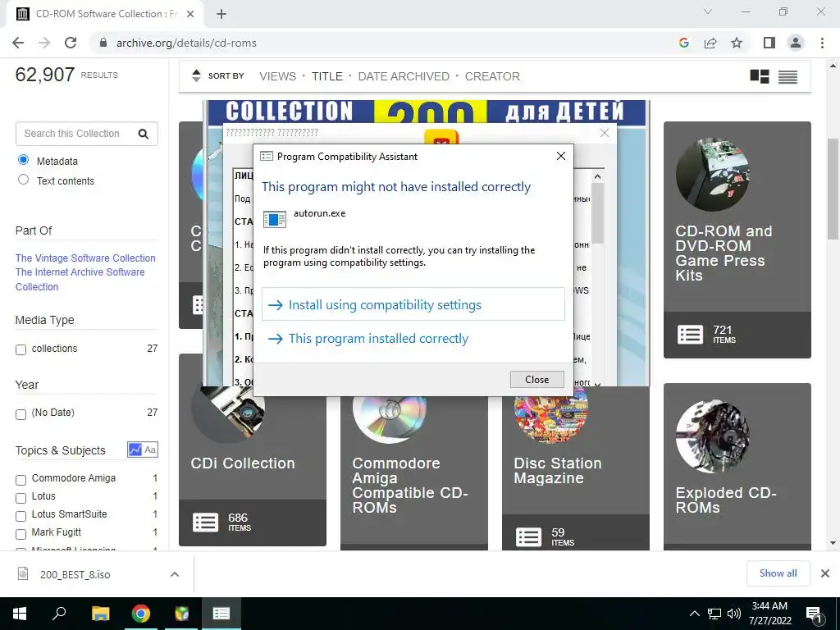The height and width of the screenshot is (630, 840).
Task: Bookmark this page with the star icon
Action: tap(737, 43)
